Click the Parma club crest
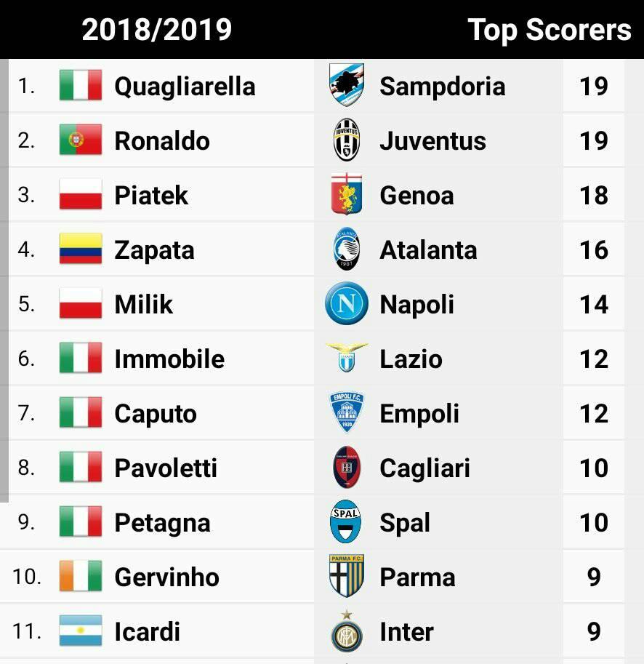 point(347,576)
